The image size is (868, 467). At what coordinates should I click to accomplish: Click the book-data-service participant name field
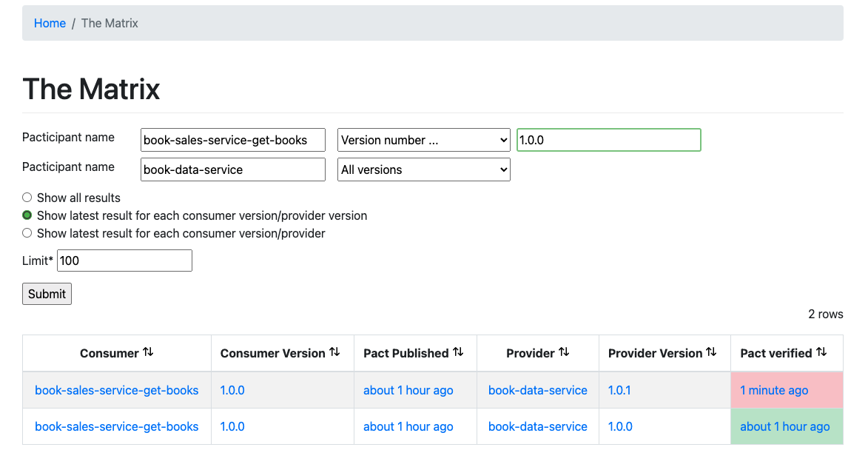click(232, 169)
